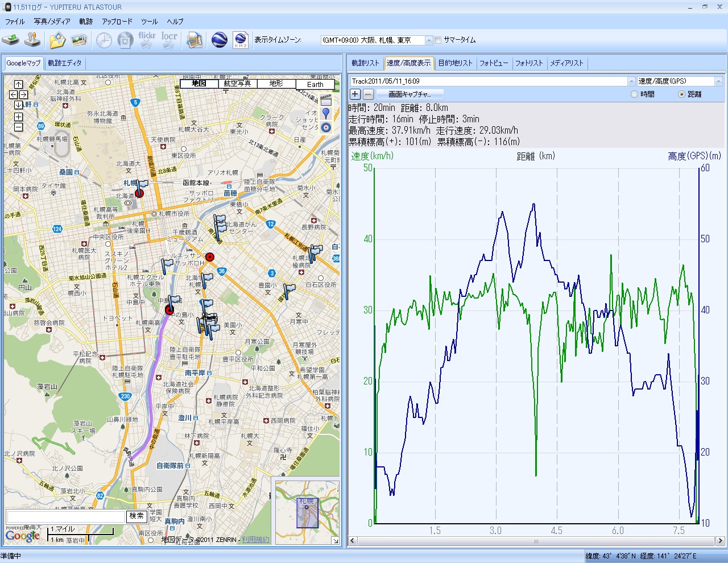Toggle the サマータイム checkbox
The image size is (728, 563).
(438, 40)
